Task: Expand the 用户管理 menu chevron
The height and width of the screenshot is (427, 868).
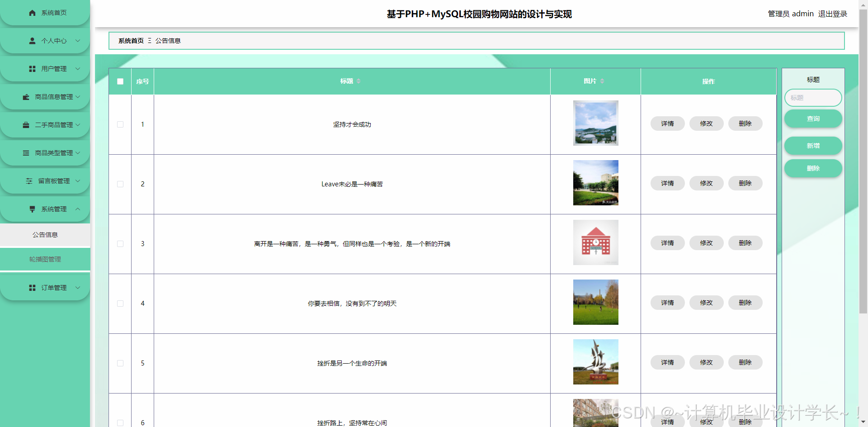Action: point(78,69)
